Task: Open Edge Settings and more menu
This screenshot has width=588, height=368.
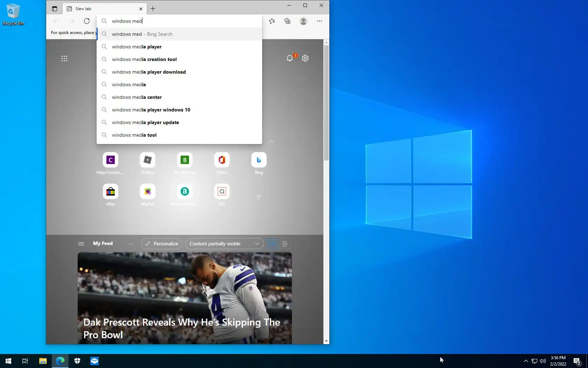Action: (319, 21)
